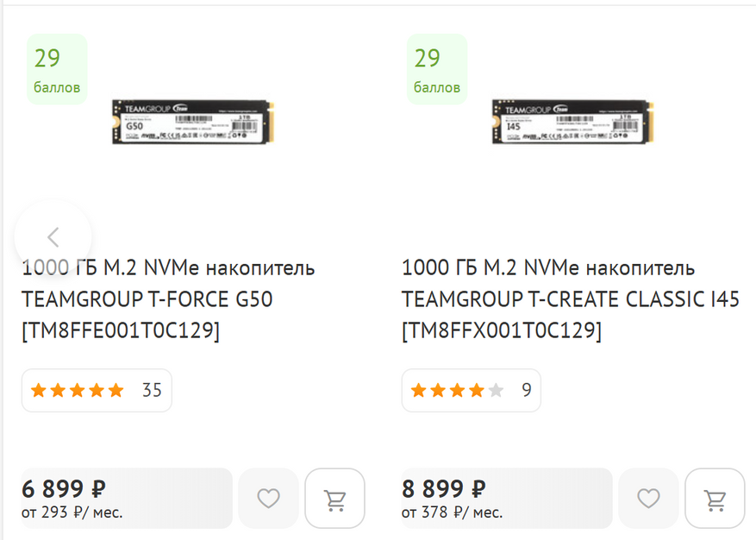Open TEAMGROUP T-FORCE G50 product title link

(x=168, y=298)
